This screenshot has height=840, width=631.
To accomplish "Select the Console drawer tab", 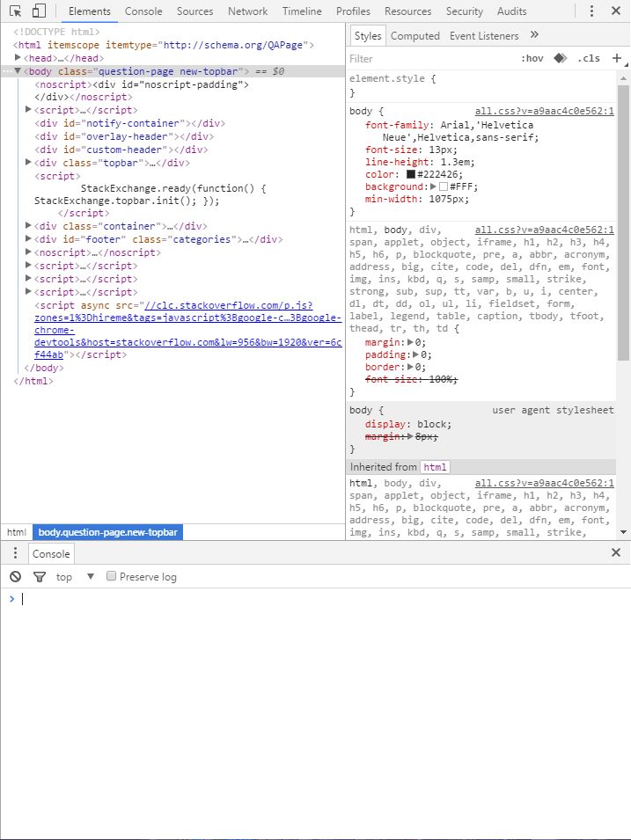I will coord(51,554).
